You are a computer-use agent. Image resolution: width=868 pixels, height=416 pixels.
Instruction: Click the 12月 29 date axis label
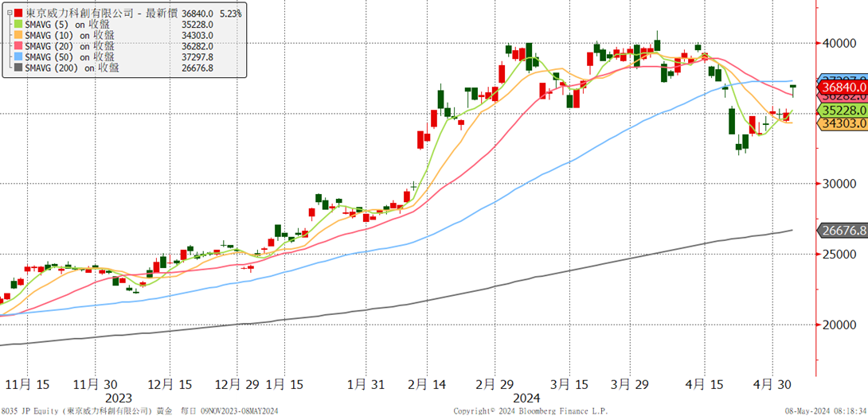pyautogui.click(x=237, y=384)
